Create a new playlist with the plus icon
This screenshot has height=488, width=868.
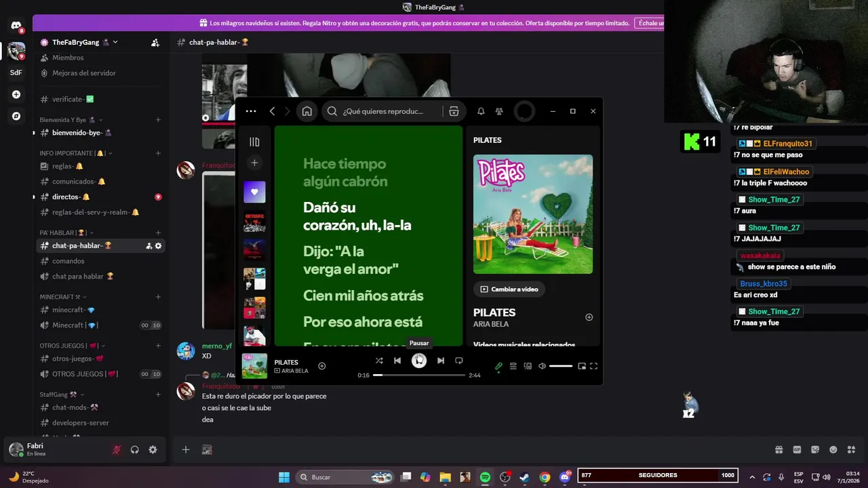(254, 163)
